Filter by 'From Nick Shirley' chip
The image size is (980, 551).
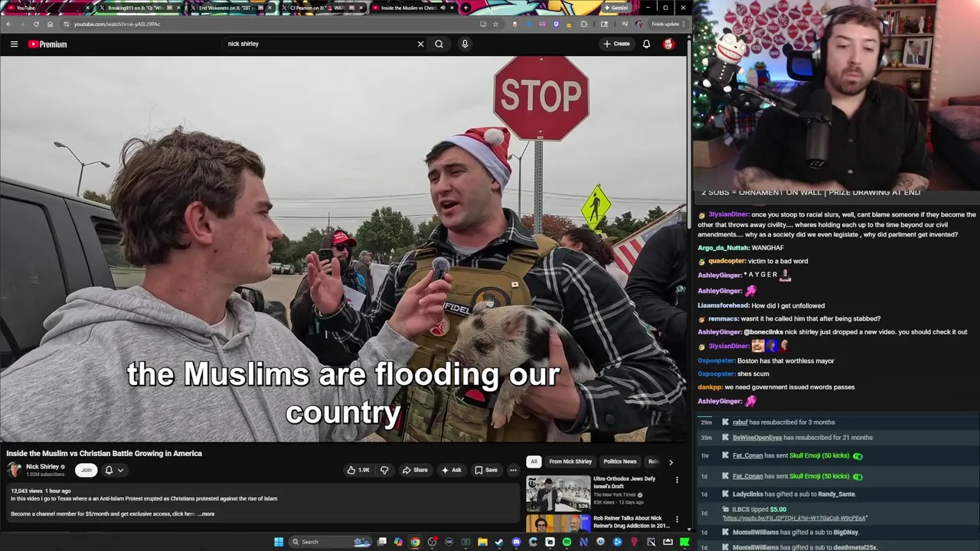pyautogui.click(x=570, y=461)
